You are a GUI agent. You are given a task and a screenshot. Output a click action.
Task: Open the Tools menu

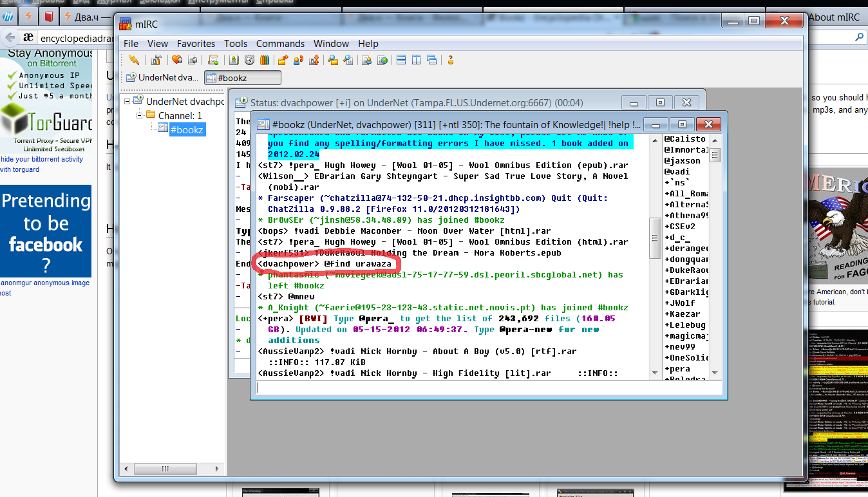click(x=236, y=44)
